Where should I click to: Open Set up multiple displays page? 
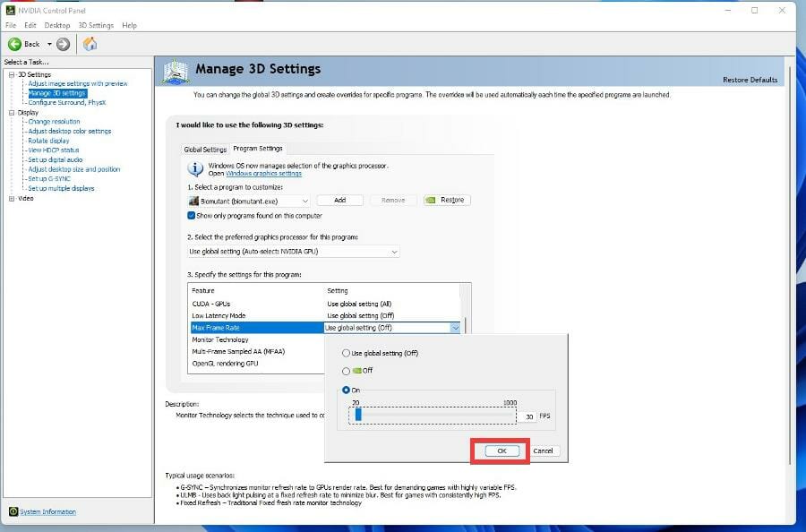(x=61, y=189)
